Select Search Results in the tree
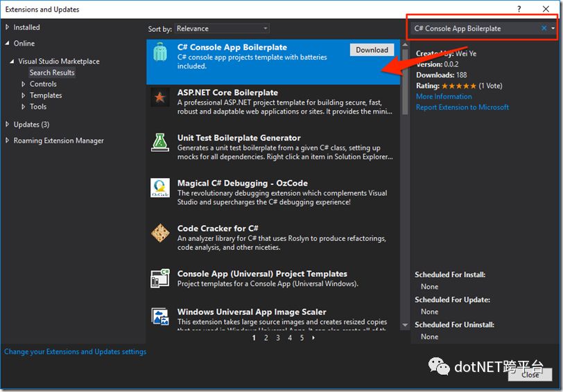Viewport: 563px width, 392px height. [52, 73]
